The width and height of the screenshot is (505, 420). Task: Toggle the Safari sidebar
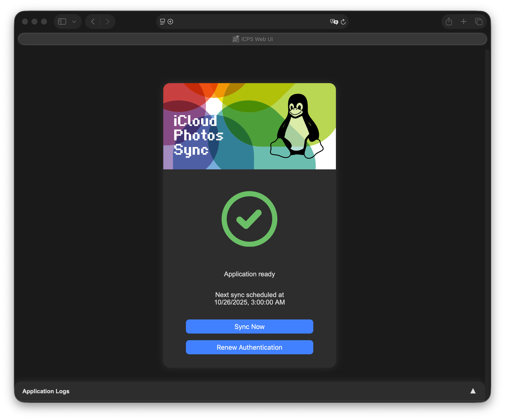coord(62,21)
